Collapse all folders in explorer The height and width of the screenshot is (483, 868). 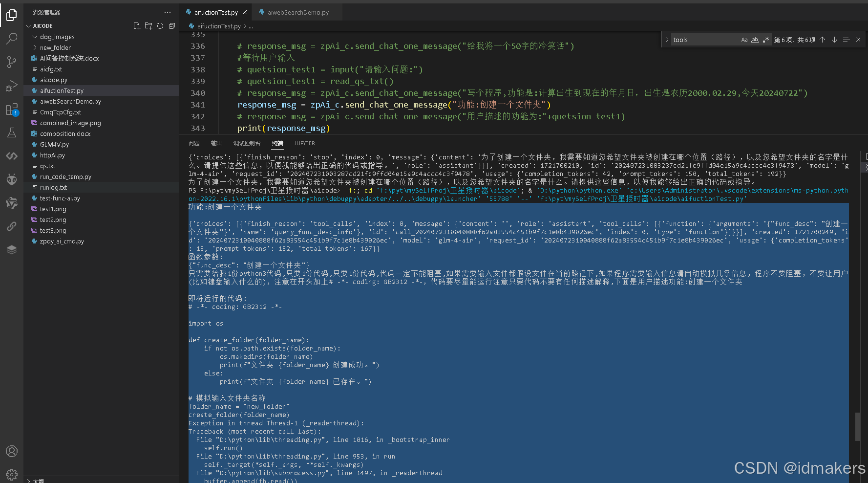pyautogui.click(x=172, y=26)
